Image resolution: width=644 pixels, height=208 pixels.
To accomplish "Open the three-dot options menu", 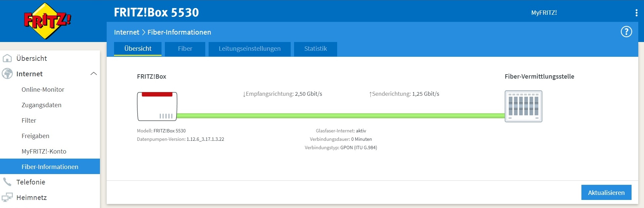I will [636, 13].
